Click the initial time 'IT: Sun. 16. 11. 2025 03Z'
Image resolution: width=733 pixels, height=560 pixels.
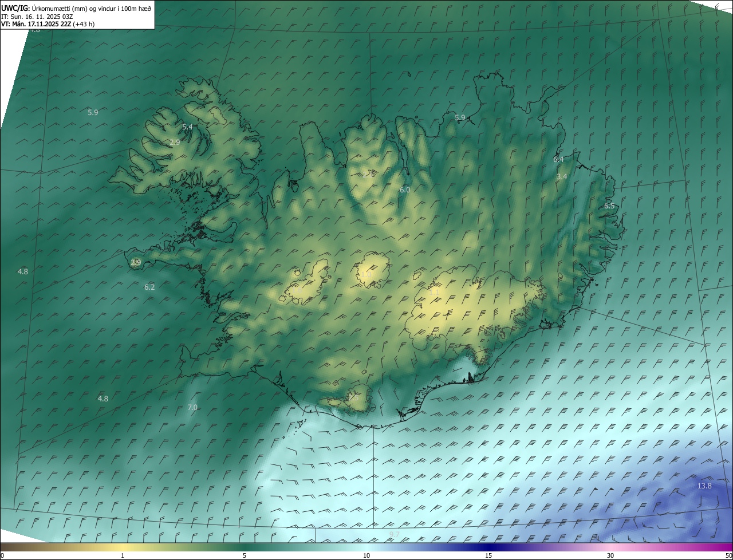pos(37,16)
